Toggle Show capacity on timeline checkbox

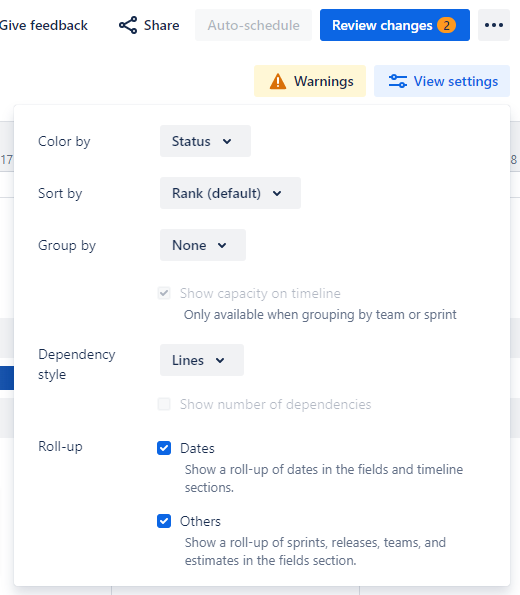(164, 293)
